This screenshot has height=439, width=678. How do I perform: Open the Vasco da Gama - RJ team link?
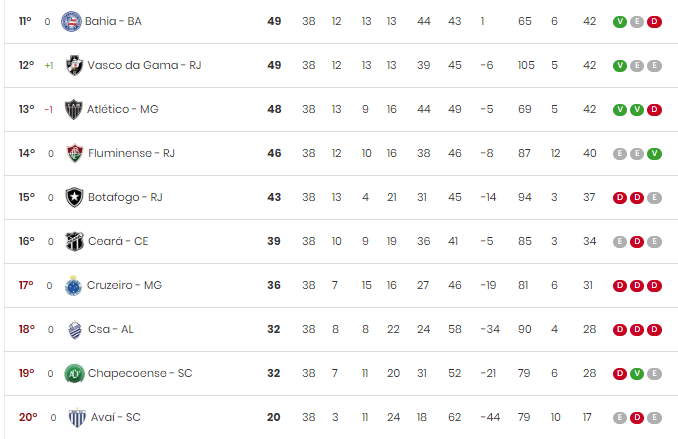click(144, 65)
